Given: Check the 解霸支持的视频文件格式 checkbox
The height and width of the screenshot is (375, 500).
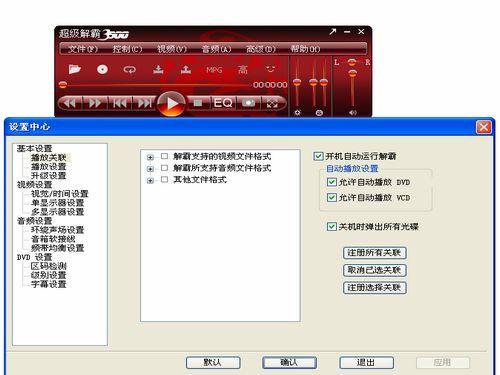Looking at the screenshot, I should pos(164,156).
